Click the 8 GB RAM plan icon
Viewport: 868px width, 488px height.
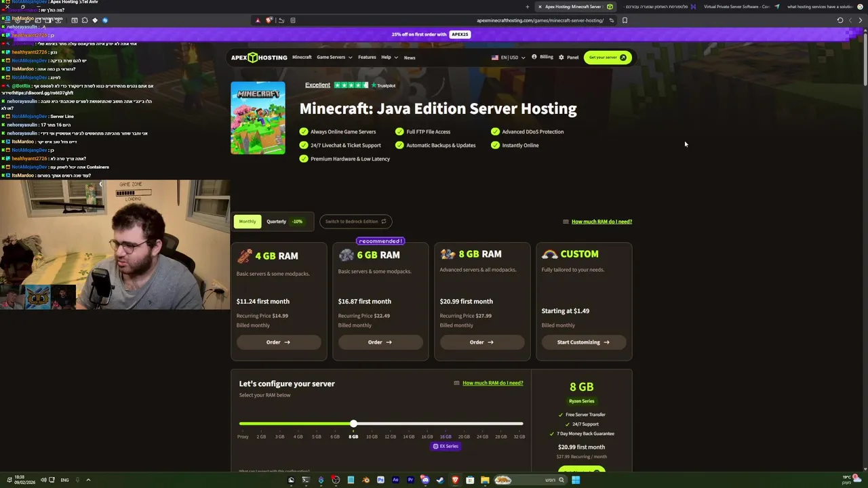(448, 254)
